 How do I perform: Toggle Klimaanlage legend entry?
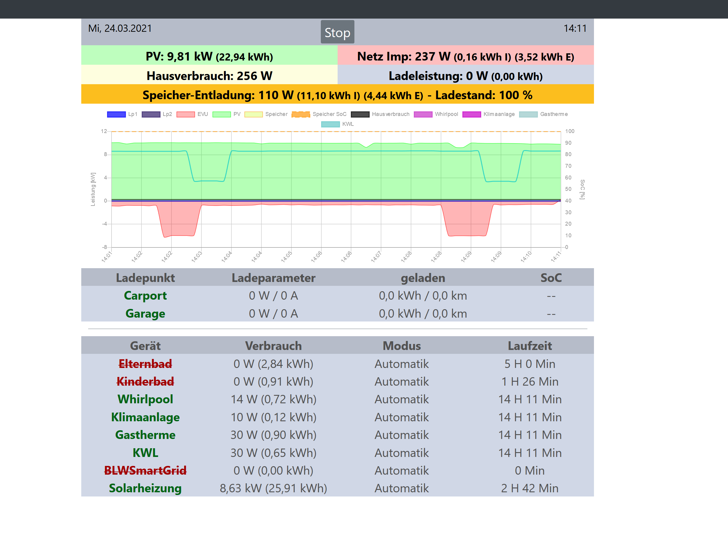tap(472, 114)
